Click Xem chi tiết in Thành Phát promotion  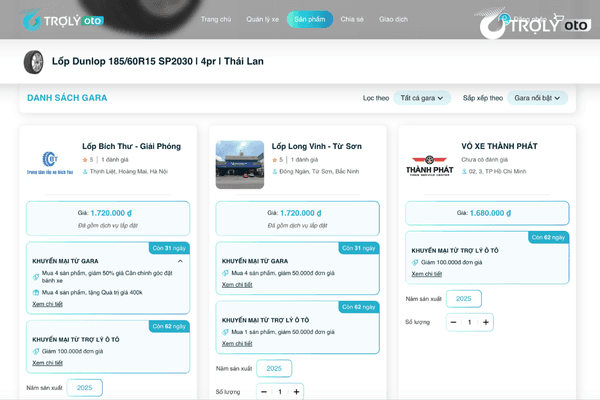[x=427, y=274]
